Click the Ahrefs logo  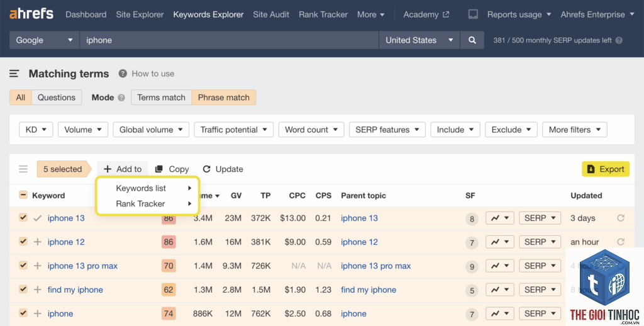click(31, 14)
